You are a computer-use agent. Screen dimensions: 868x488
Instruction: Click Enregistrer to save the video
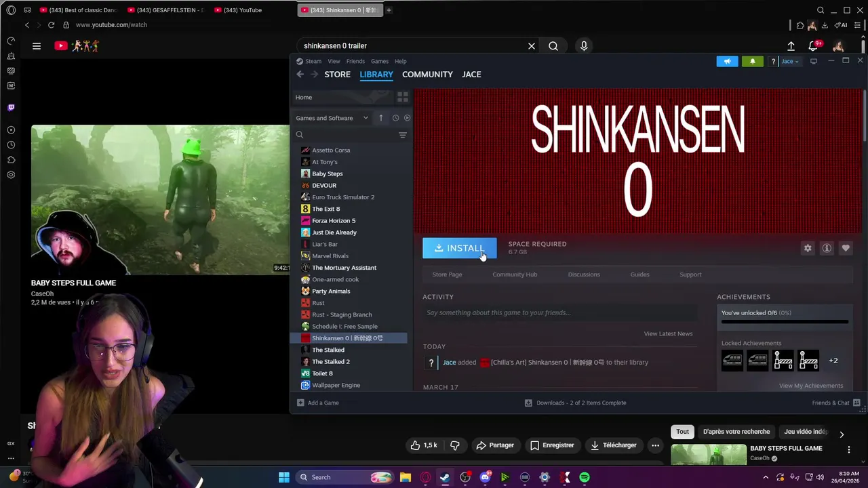pyautogui.click(x=553, y=445)
